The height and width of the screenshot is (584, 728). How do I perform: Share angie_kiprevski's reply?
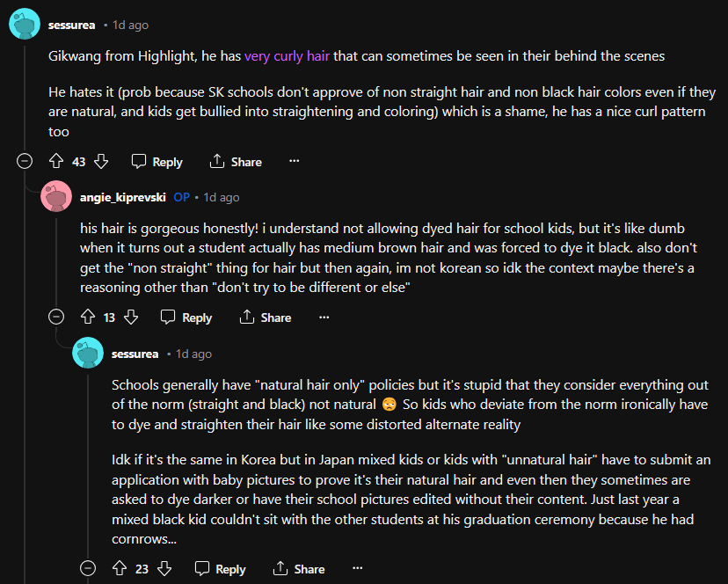tap(266, 318)
